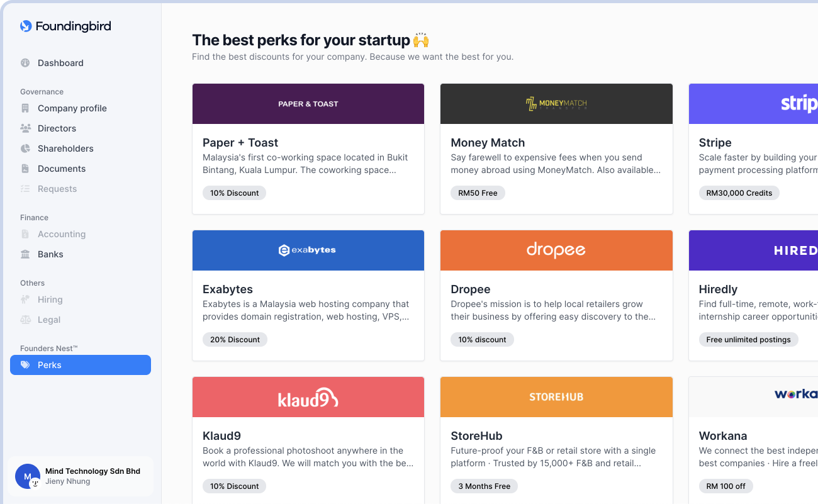Click the 3 Months Free StoreHub badge
This screenshot has width=818, height=504.
(x=485, y=486)
